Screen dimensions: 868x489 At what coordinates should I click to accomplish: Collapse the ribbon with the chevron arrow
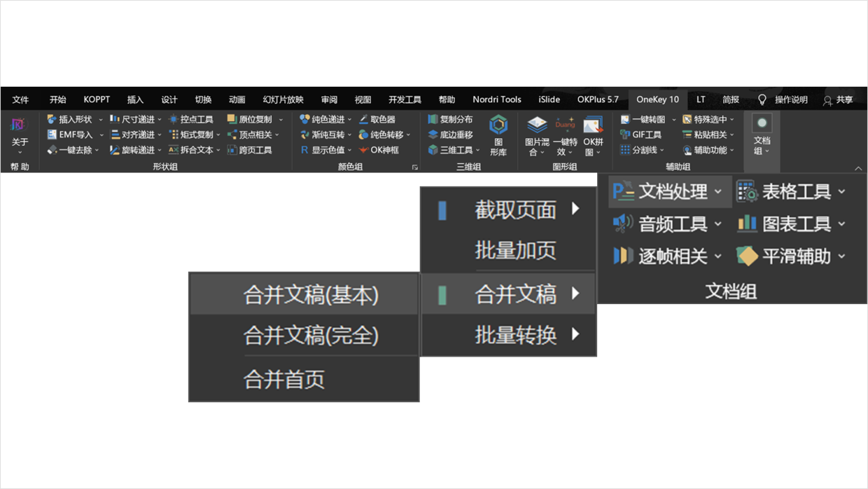point(859,168)
